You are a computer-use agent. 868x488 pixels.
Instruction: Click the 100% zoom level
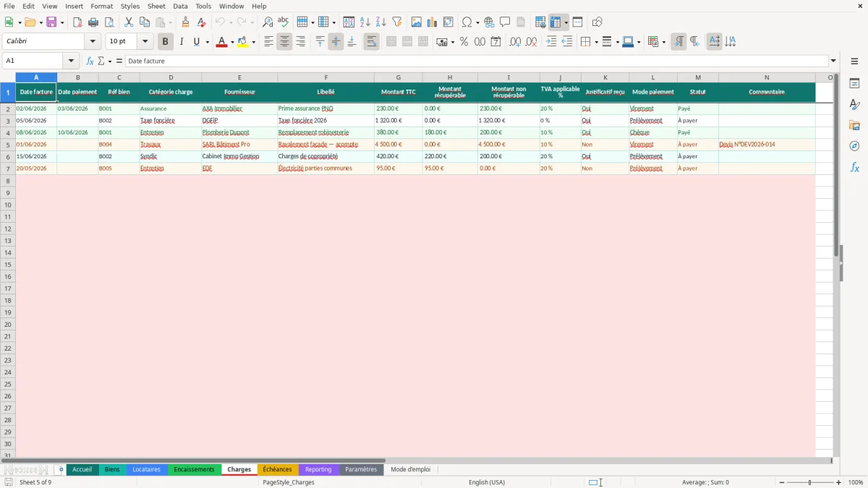pos(856,482)
